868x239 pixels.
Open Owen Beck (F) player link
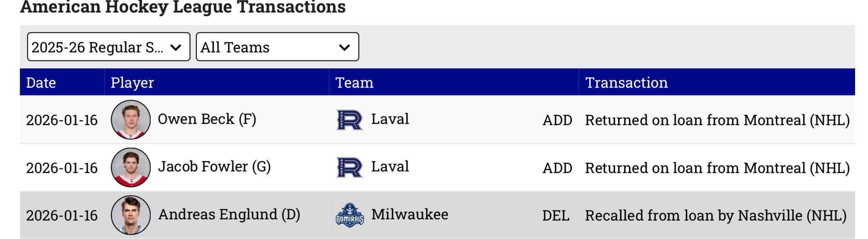pyautogui.click(x=207, y=119)
